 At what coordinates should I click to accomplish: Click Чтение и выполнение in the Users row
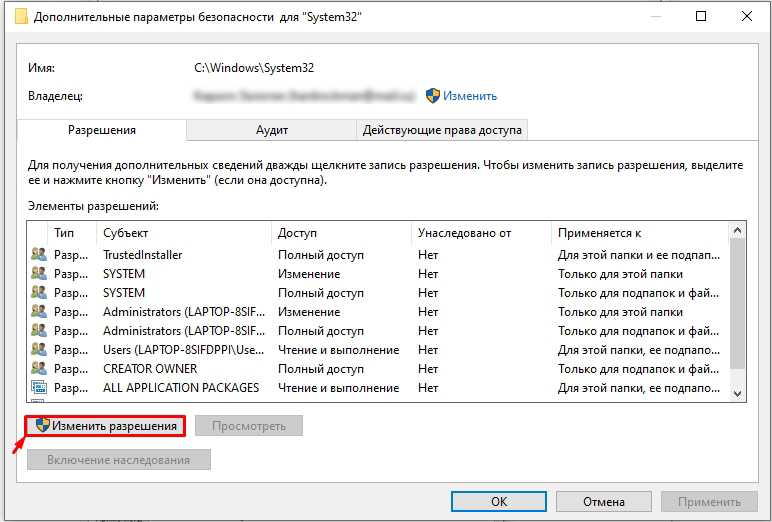click(x=338, y=350)
